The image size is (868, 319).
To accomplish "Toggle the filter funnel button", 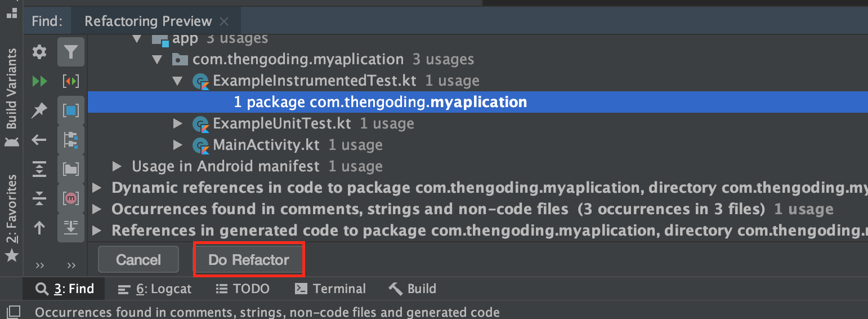I will [71, 52].
